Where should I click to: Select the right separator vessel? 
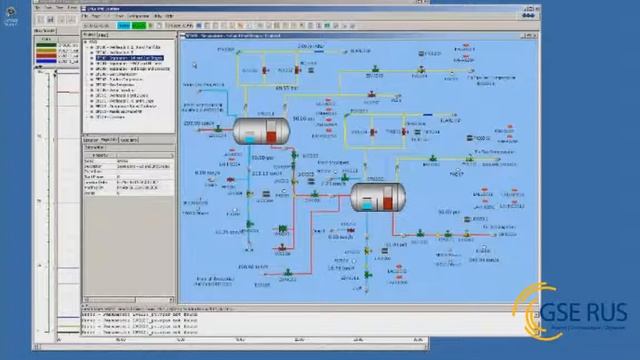(x=378, y=197)
